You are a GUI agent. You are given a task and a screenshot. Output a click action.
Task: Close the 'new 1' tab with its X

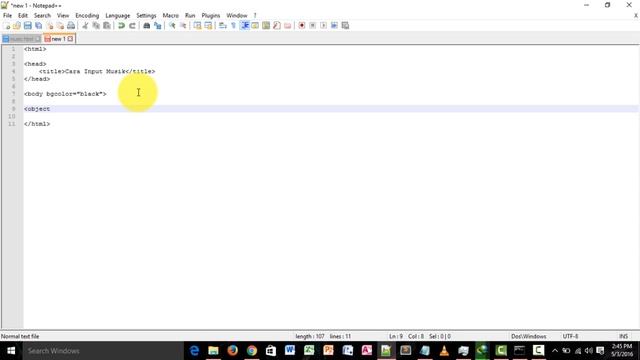pyautogui.click(x=70, y=39)
